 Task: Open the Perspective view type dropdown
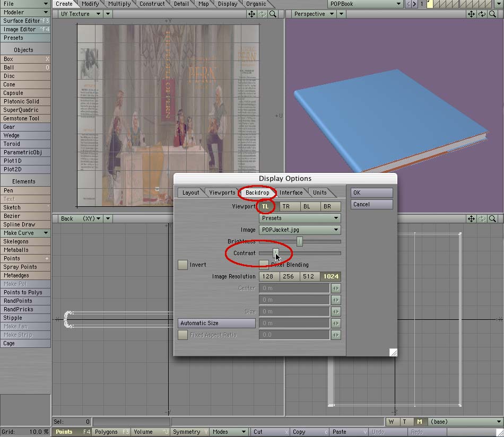pos(314,14)
